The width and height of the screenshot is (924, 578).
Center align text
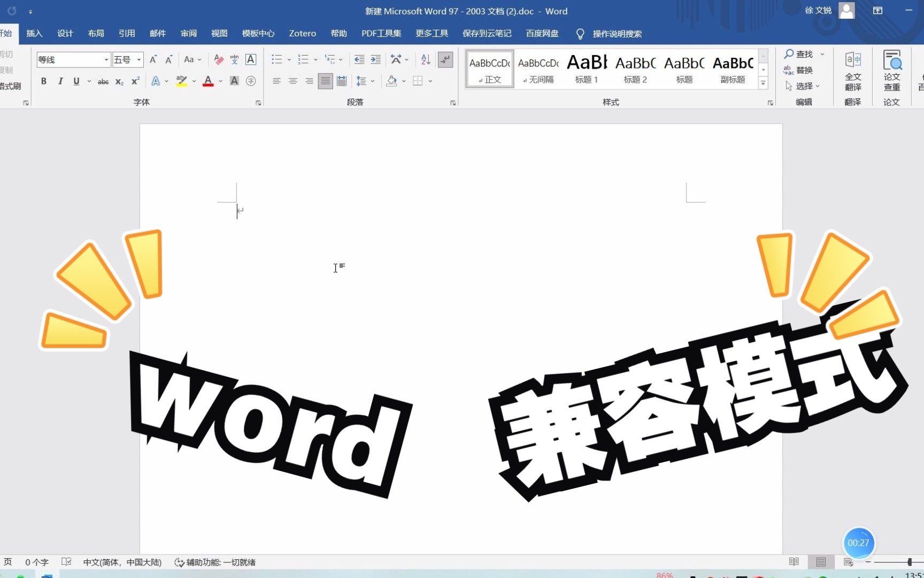click(293, 81)
